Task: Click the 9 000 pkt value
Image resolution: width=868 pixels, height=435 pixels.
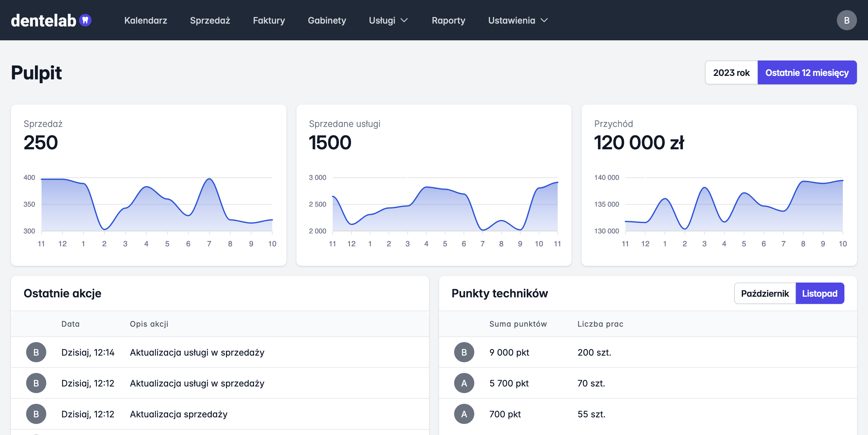Action: tap(509, 352)
